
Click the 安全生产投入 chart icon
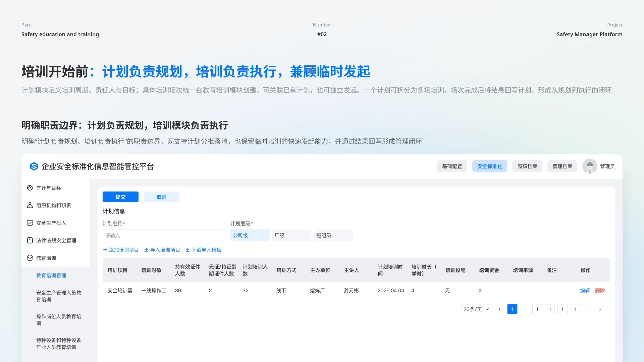(x=30, y=223)
